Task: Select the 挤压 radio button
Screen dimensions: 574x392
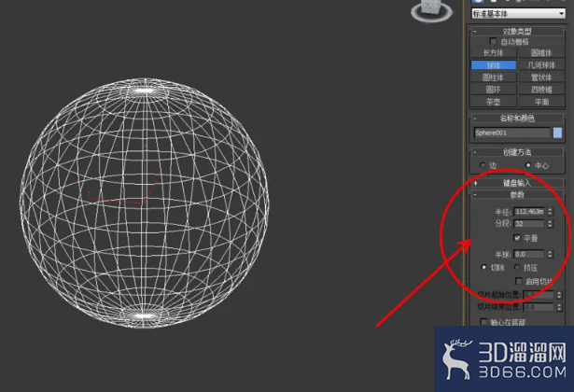Action: [517, 267]
